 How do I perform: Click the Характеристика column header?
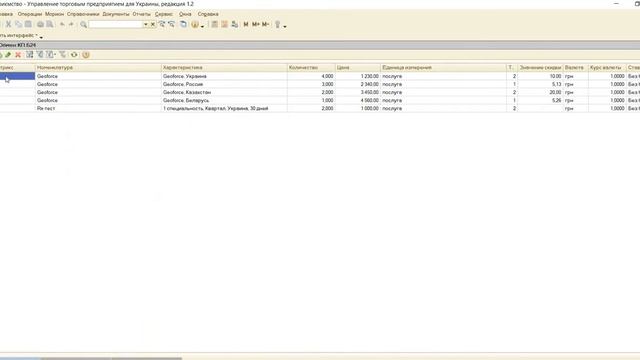[x=224, y=67]
